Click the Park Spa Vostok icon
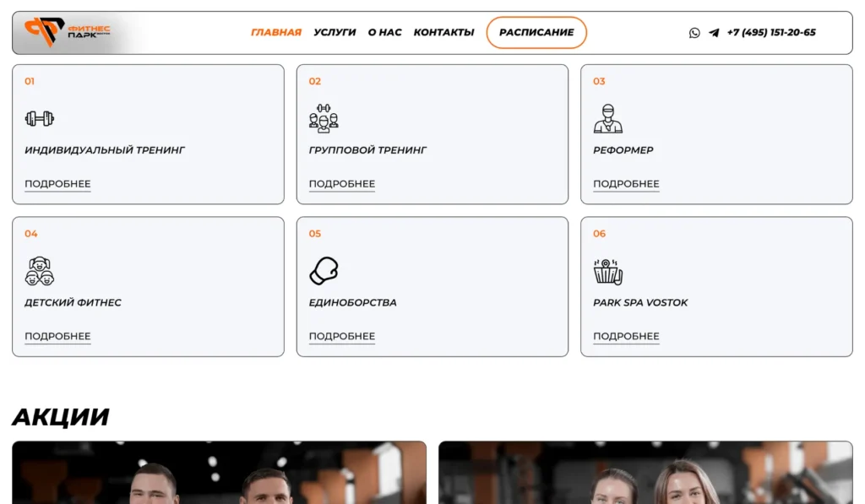This screenshot has width=865, height=504. pyautogui.click(x=607, y=271)
